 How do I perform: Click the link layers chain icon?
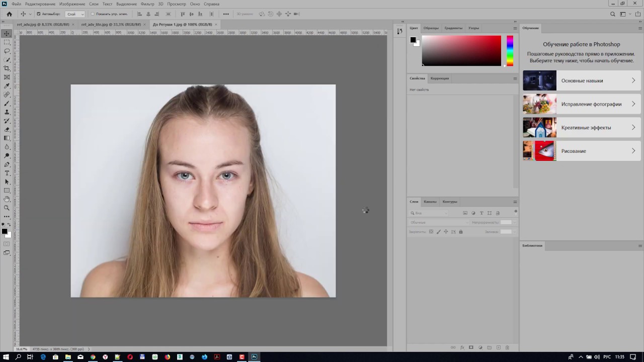tap(453, 347)
